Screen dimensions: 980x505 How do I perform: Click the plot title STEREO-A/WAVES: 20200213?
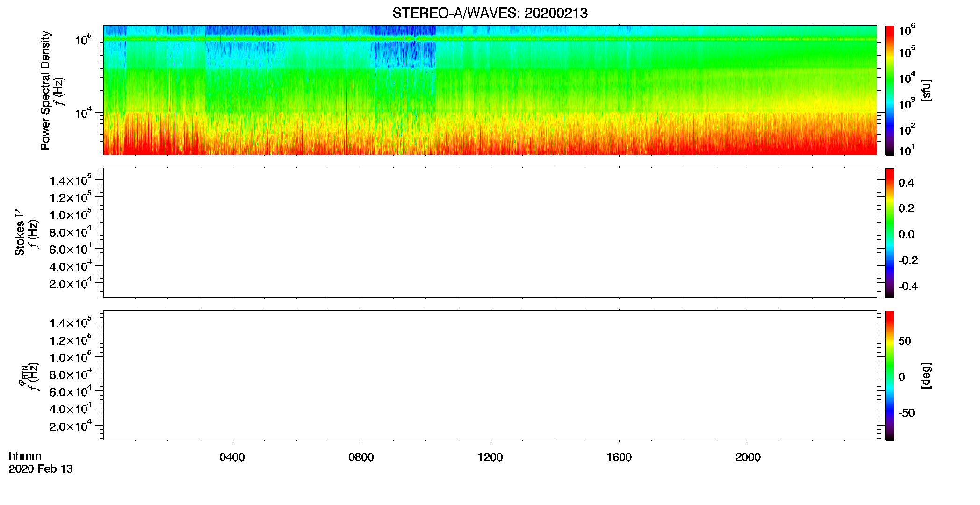490,13
